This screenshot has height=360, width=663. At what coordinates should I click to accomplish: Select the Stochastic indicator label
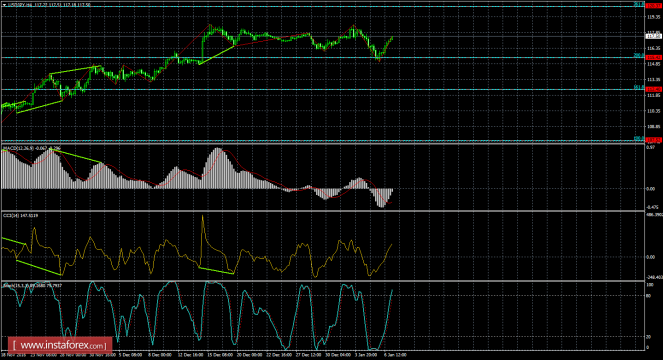coord(14,286)
